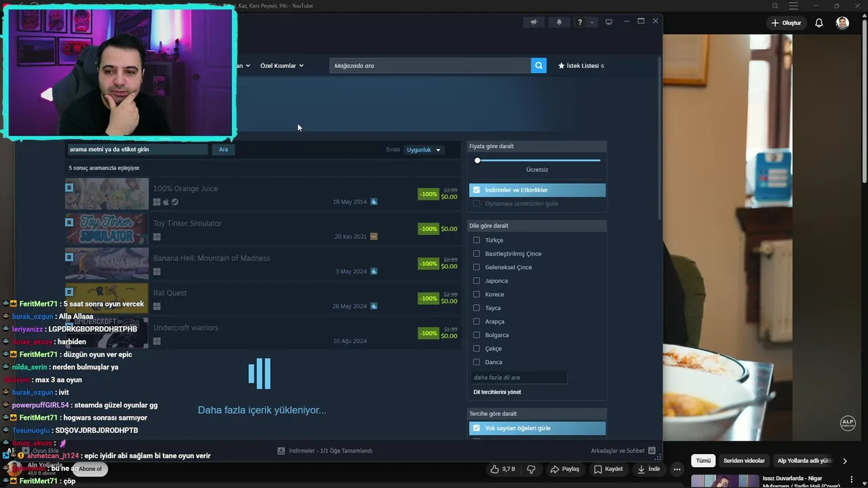The width and height of the screenshot is (868, 488).
Task: Open more actions three-dot button under video
Action: point(677,469)
